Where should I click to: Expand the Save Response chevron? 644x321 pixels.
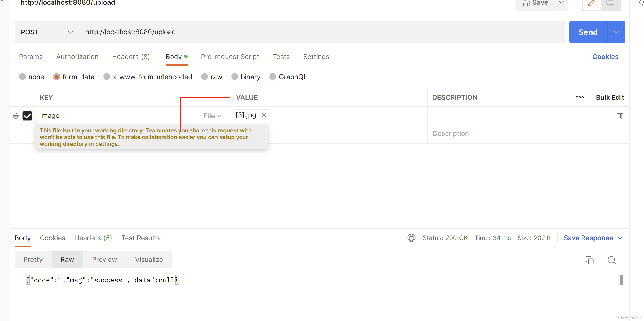pos(620,238)
